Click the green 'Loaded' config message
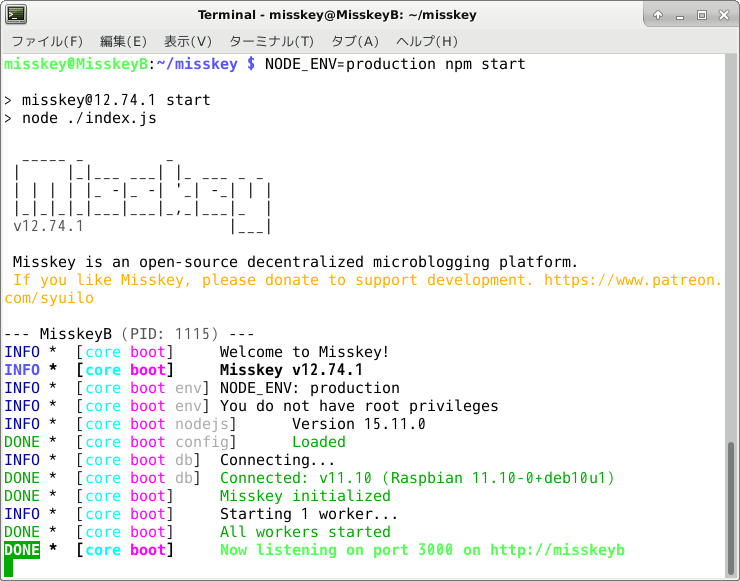The height and width of the screenshot is (581, 740). 319,442
